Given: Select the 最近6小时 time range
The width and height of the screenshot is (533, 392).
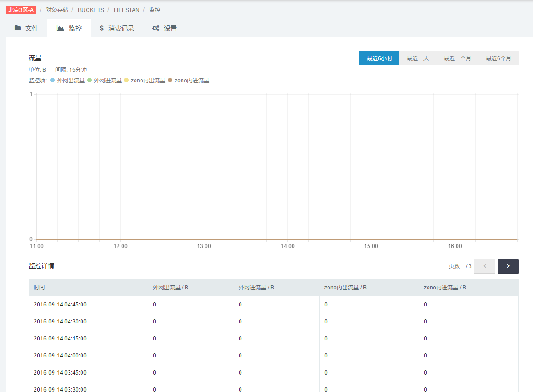Looking at the screenshot, I should 379,58.
